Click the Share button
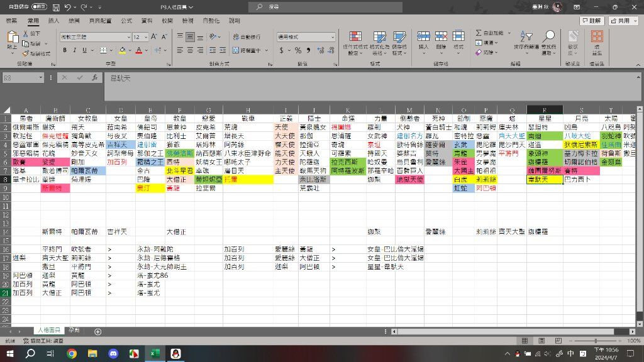The height and width of the screenshot is (362, 644). (x=623, y=21)
